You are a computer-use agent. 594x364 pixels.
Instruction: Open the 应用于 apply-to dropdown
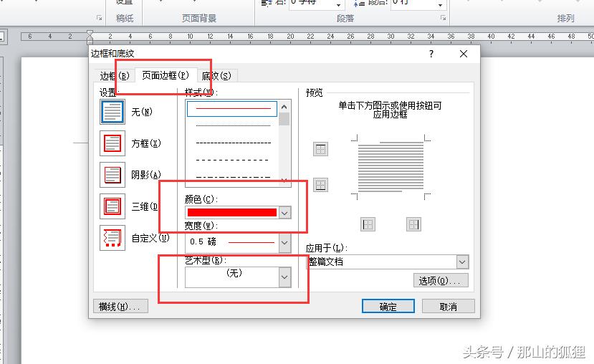461,262
